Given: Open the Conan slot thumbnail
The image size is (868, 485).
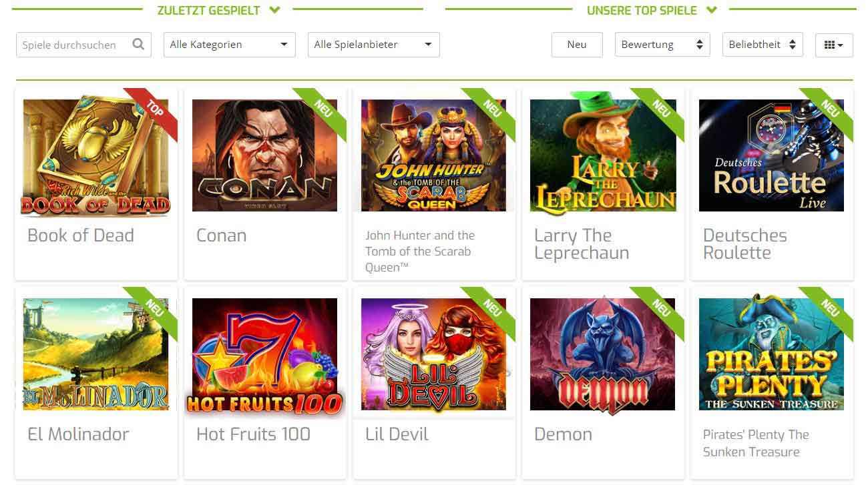Looking at the screenshot, I should pyautogui.click(x=264, y=155).
